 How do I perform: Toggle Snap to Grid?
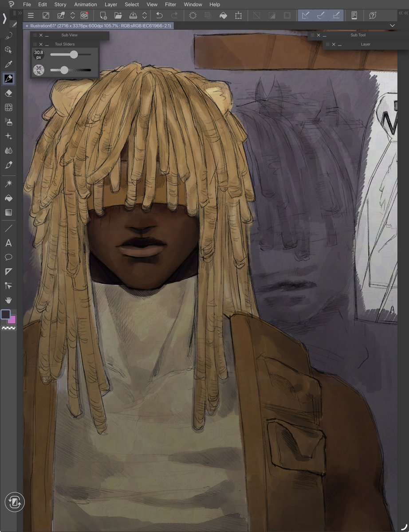[x=336, y=16]
